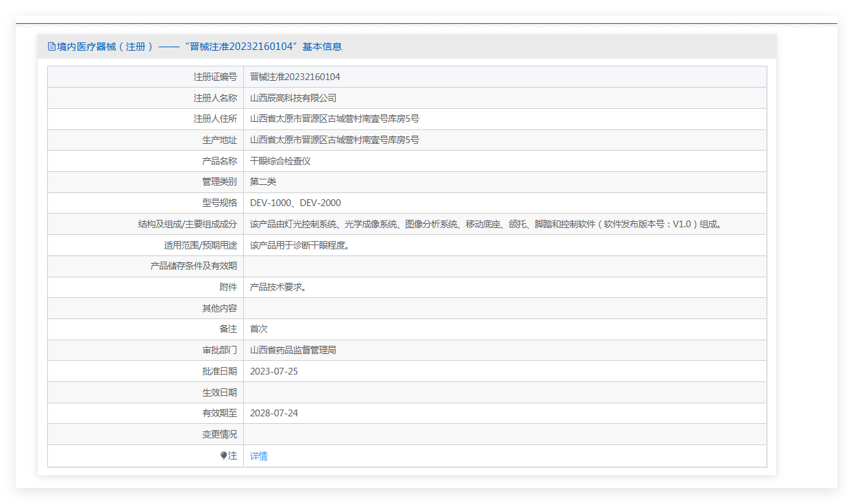Click the 其他内容 label
853x504 pixels.
pyautogui.click(x=219, y=309)
